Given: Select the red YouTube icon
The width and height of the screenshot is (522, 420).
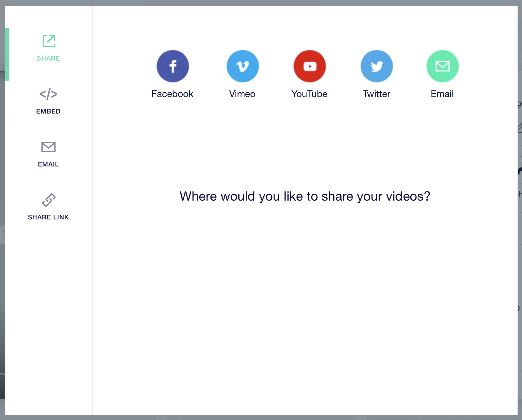Looking at the screenshot, I should 310,66.
